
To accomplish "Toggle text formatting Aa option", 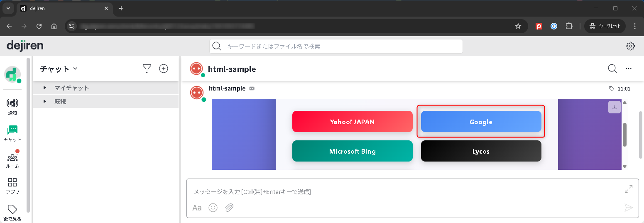I will (x=197, y=208).
